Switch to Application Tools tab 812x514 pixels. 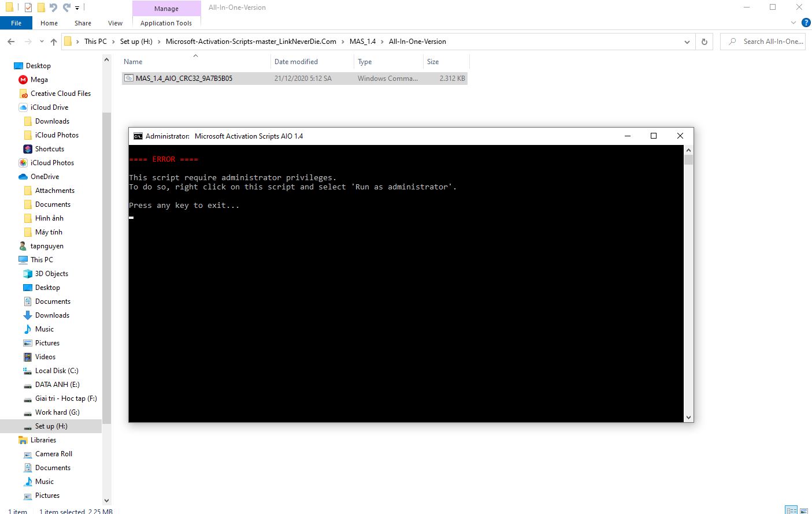point(166,23)
